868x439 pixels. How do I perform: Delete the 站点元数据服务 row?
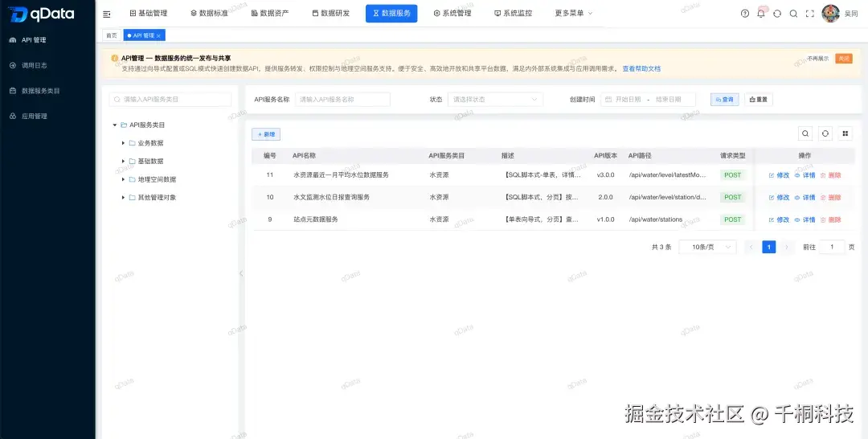point(831,219)
